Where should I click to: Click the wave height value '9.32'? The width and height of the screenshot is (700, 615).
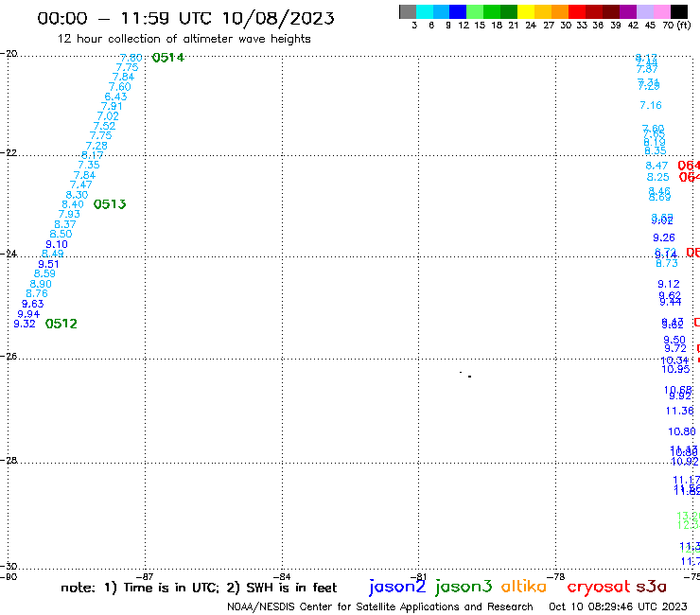(x=25, y=324)
